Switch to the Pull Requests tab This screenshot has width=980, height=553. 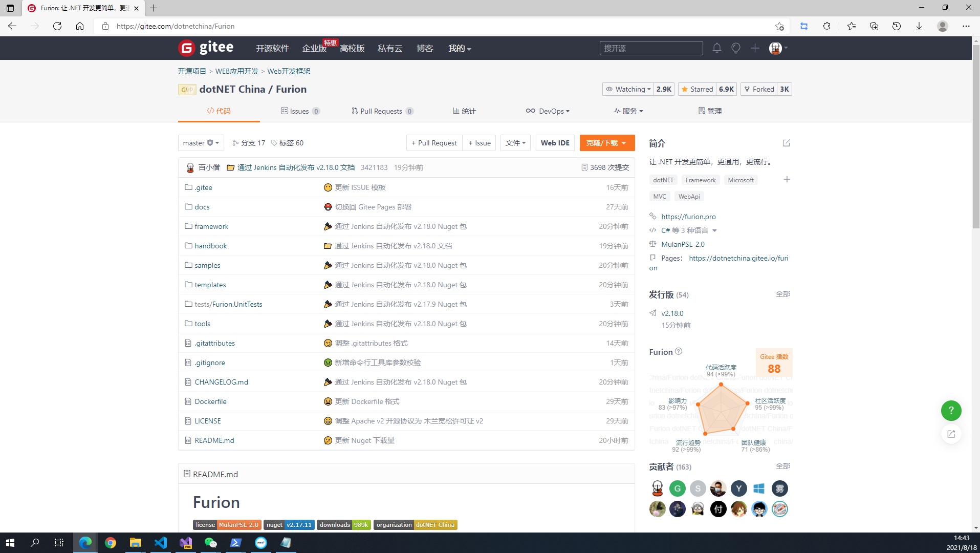[x=382, y=111]
